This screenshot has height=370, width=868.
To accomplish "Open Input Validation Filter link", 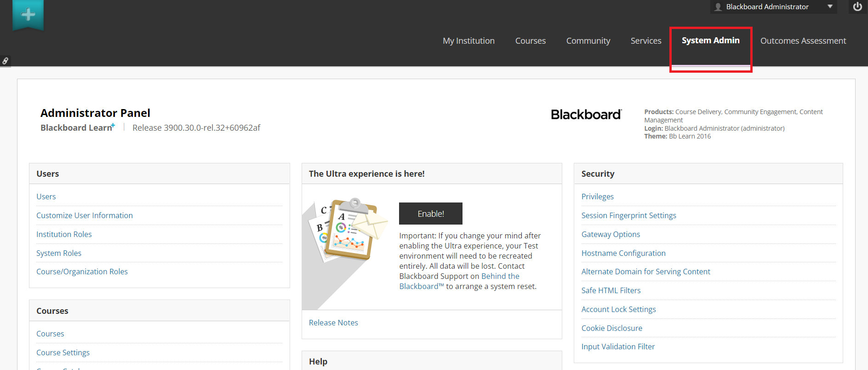I will pyautogui.click(x=618, y=347).
